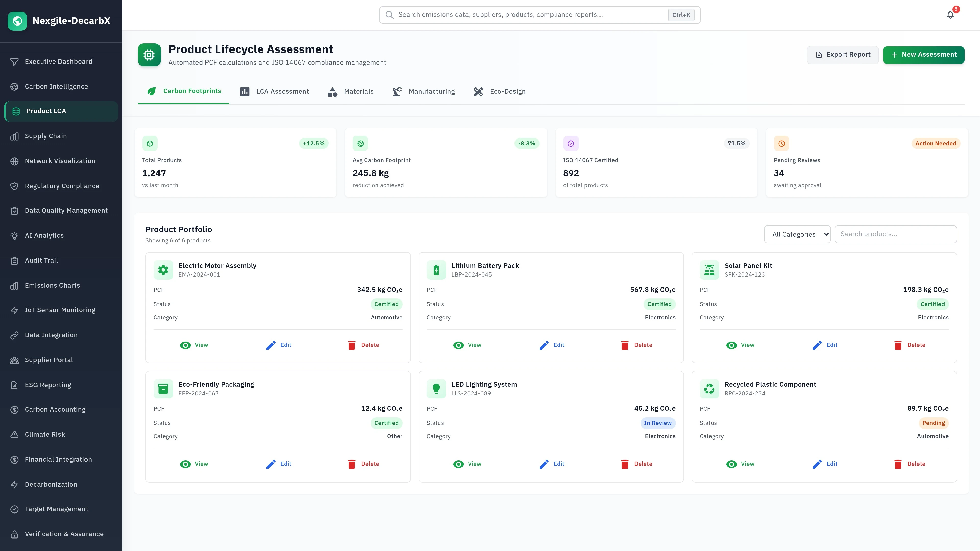Switch to the LCA Assessment tab
The image size is (980, 551).
click(274, 91)
